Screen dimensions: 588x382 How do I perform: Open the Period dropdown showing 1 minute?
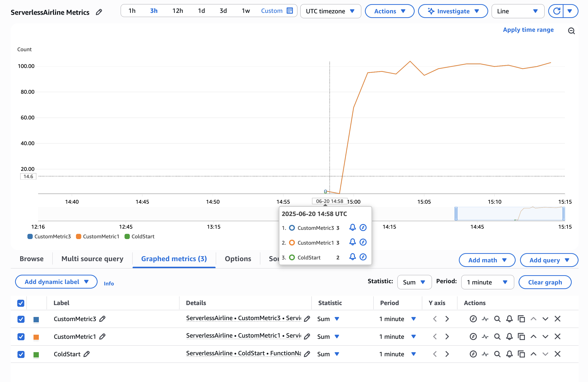[487, 282]
